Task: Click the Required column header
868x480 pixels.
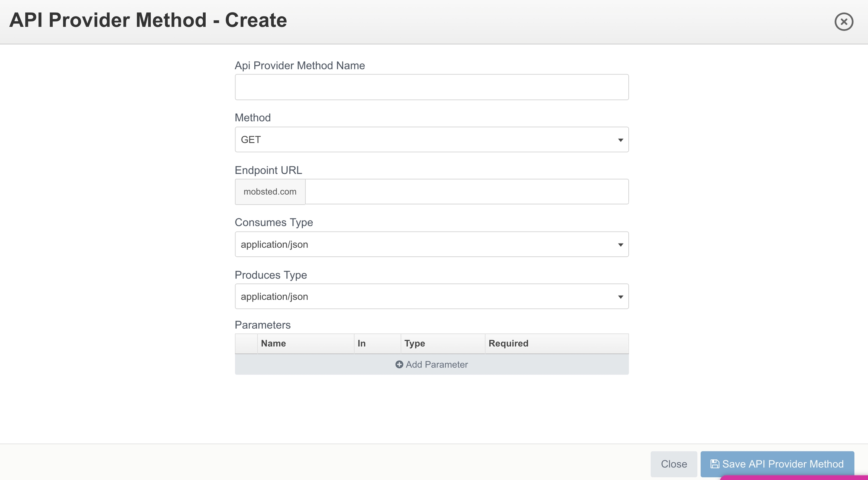Action: (x=508, y=343)
